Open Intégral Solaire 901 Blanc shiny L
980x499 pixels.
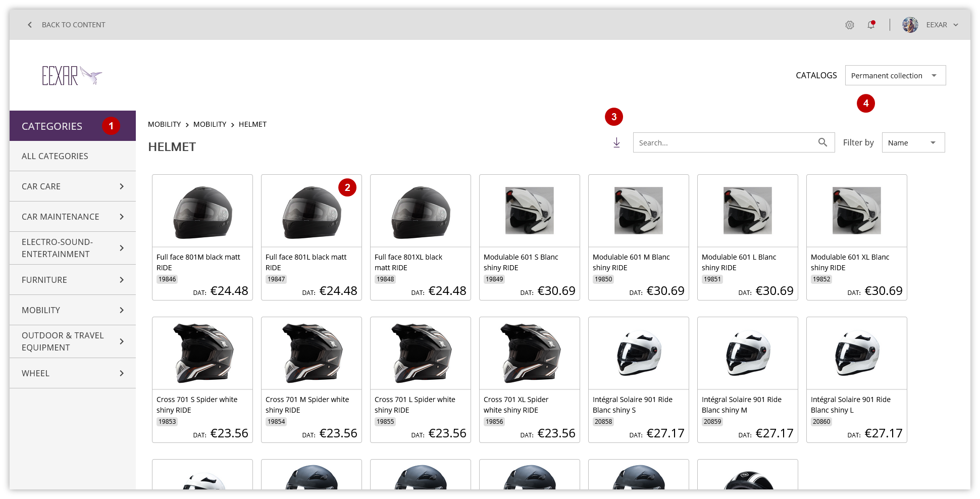pos(857,380)
